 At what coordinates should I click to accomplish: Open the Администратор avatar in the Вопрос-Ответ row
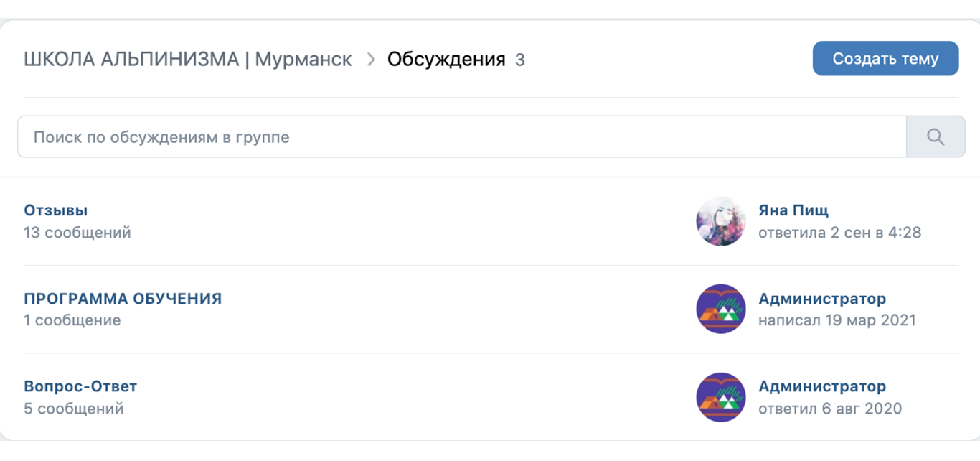(x=721, y=397)
